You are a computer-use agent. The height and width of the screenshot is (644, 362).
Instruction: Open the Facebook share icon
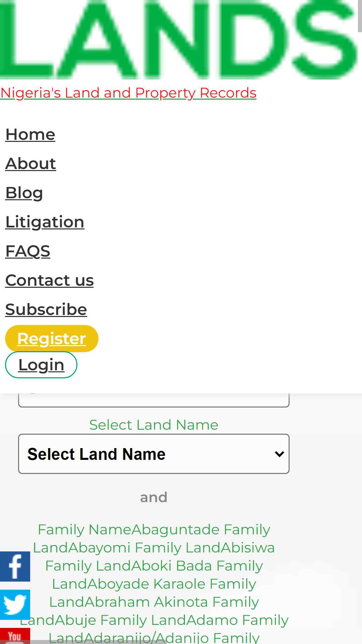click(x=15, y=567)
